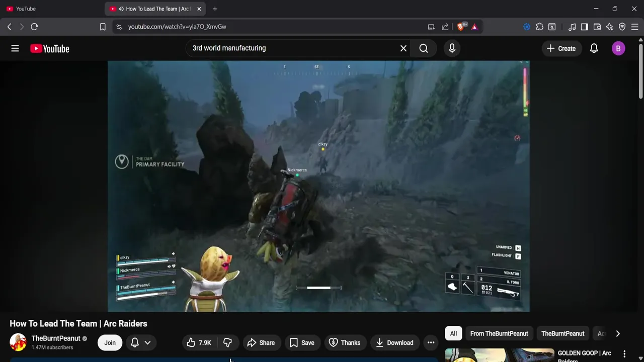Go back in browser history

9,27
